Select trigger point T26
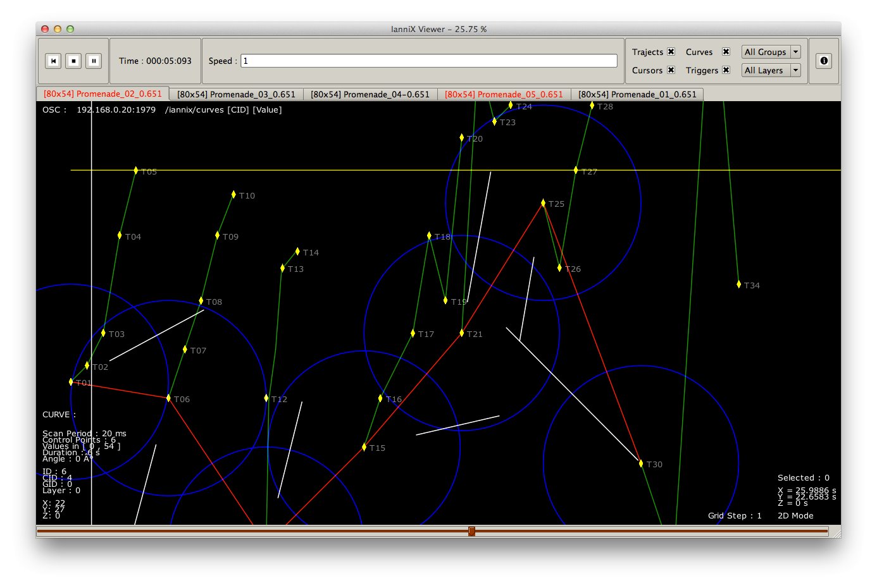The height and width of the screenshot is (588, 877). pyautogui.click(x=559, y=267)
